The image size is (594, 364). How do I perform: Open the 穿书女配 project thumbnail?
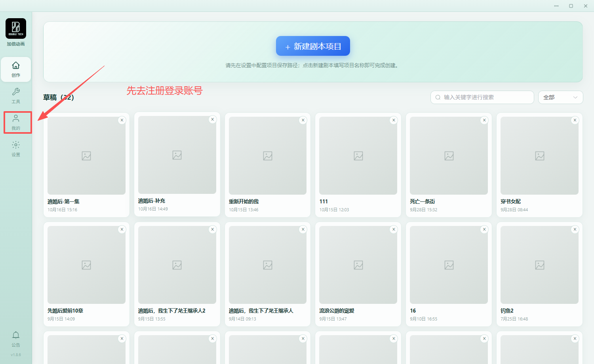tap(539, 155)
